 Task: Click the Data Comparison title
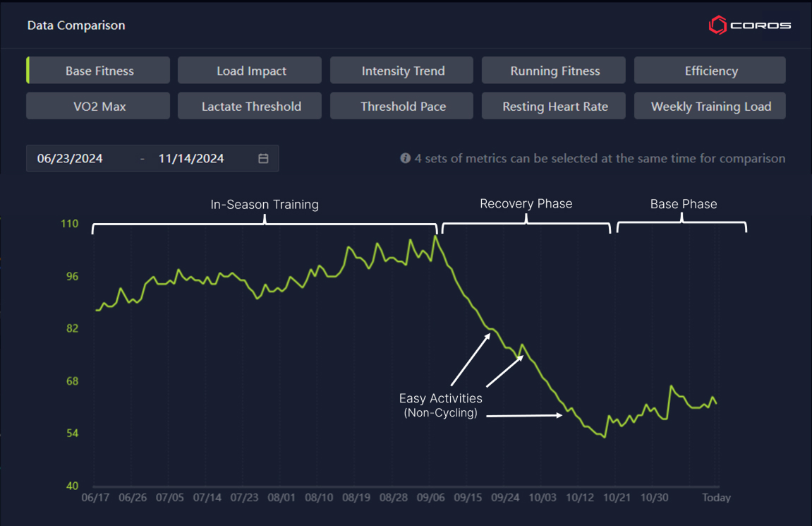(x=76, y=25)
